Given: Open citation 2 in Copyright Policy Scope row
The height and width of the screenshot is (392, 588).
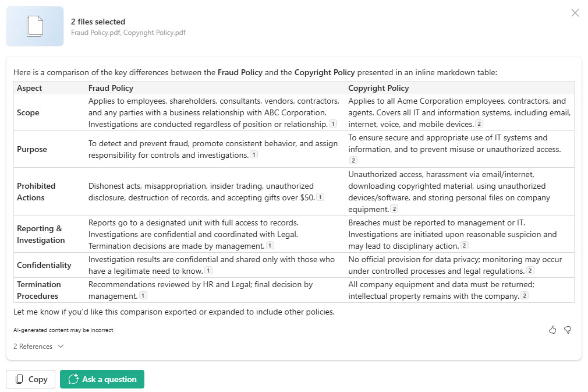Looking at the screenshot, I should pos(479,124).
